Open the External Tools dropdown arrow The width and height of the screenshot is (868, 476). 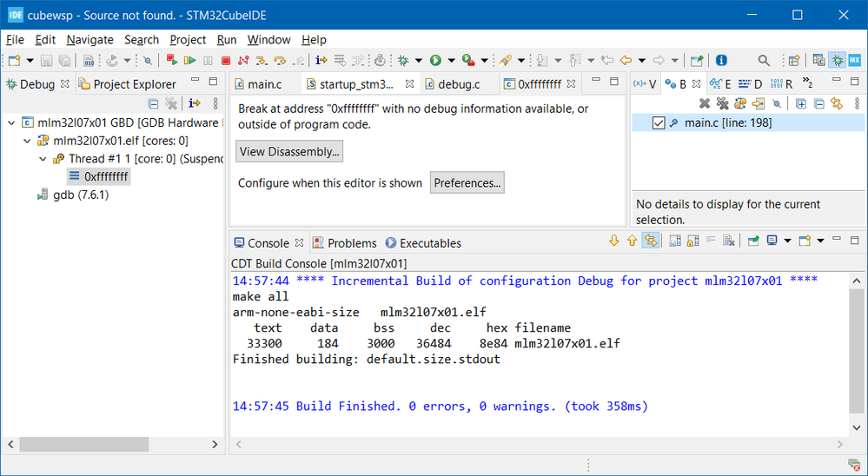(x=484, y=60)
